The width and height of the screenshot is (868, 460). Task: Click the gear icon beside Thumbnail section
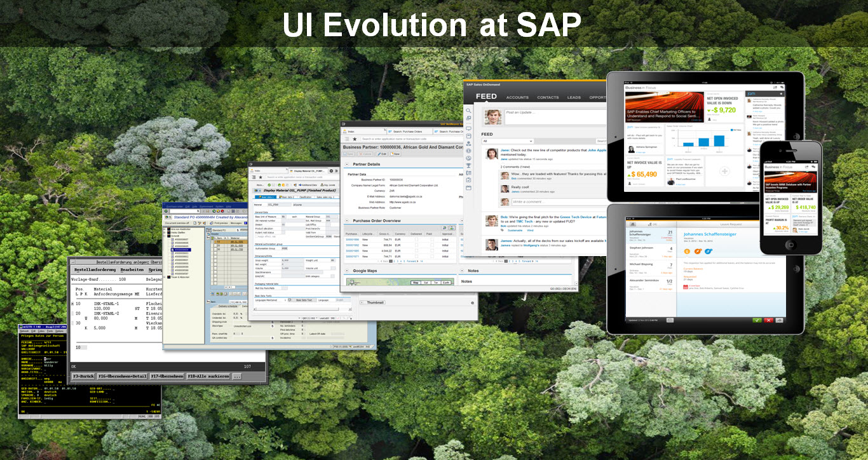472,302
